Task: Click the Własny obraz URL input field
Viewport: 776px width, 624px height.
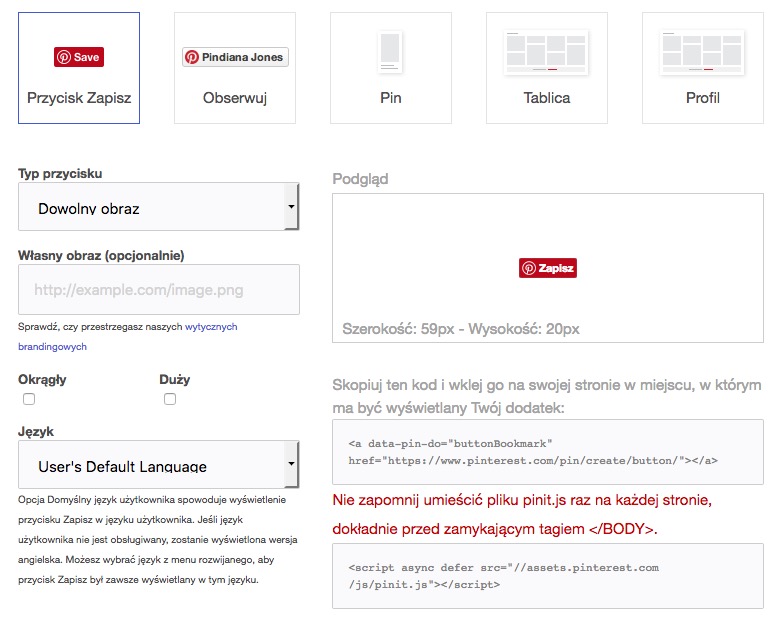Action: click(x=159, y=290)
